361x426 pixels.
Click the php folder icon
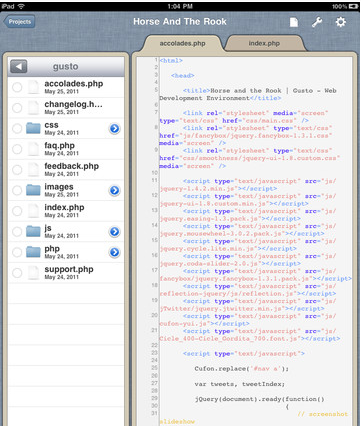point(33,252)
